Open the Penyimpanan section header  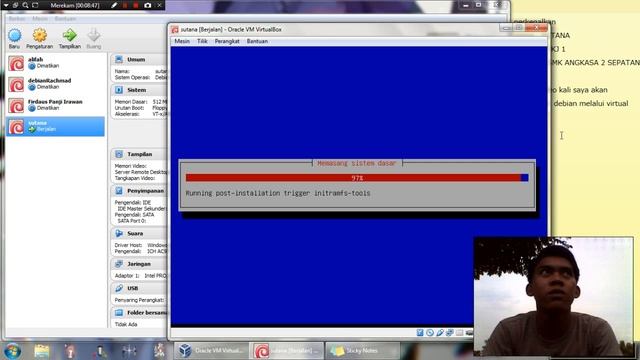click(x=139, y=191)
